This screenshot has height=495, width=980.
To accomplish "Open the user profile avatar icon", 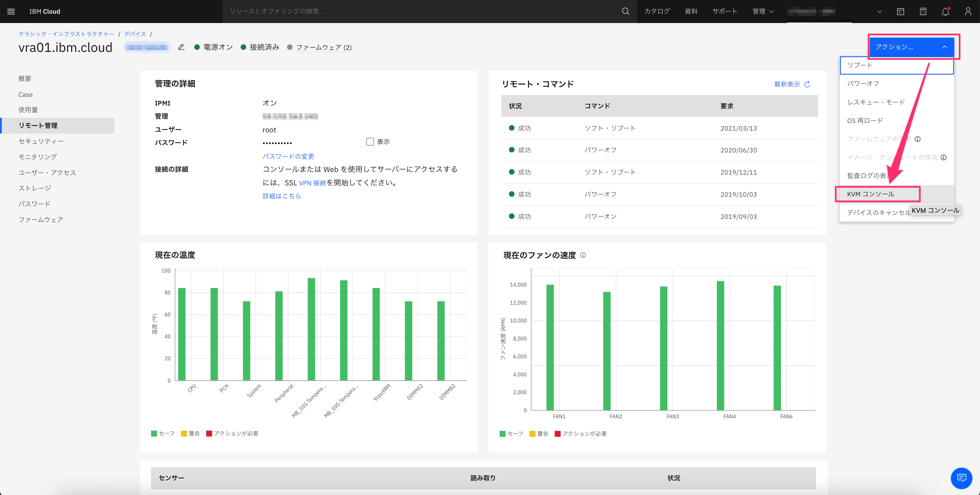I will point(968,11).
